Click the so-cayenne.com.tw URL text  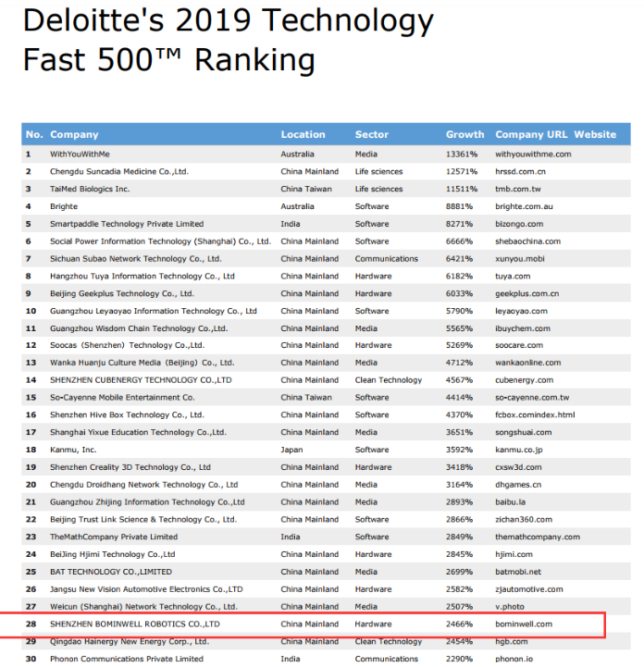tap(532, 397)
